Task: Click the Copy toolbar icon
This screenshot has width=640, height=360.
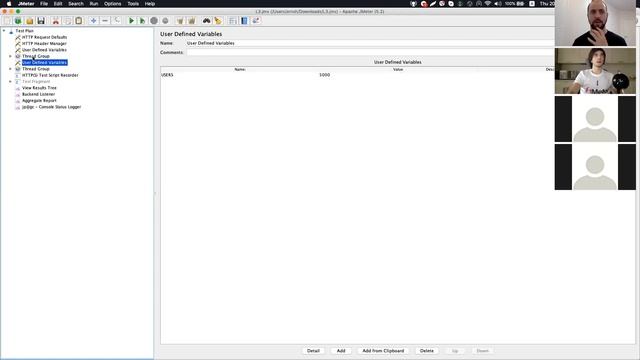Action: click(x=67, y=21)
